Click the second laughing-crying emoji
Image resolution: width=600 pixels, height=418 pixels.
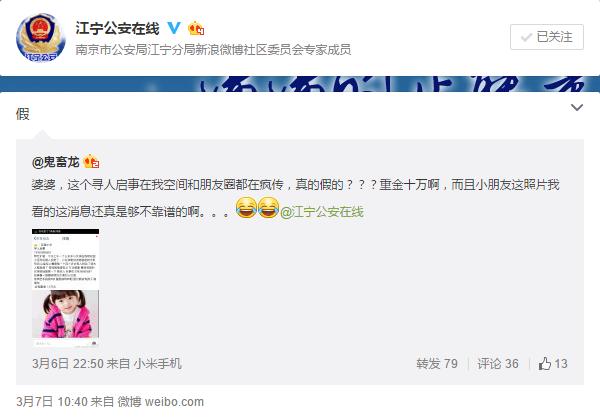point(268,207)
